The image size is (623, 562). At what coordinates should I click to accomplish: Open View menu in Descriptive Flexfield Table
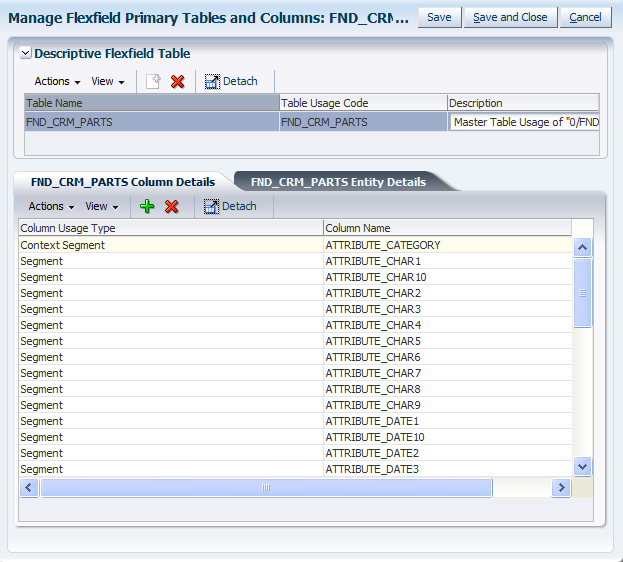(108, 81)
